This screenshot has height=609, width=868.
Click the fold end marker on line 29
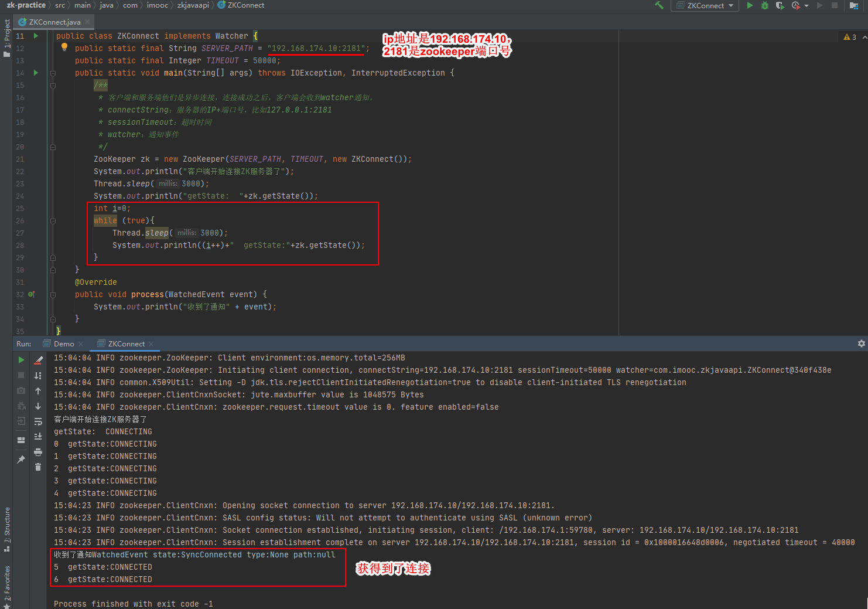(53, 257)
